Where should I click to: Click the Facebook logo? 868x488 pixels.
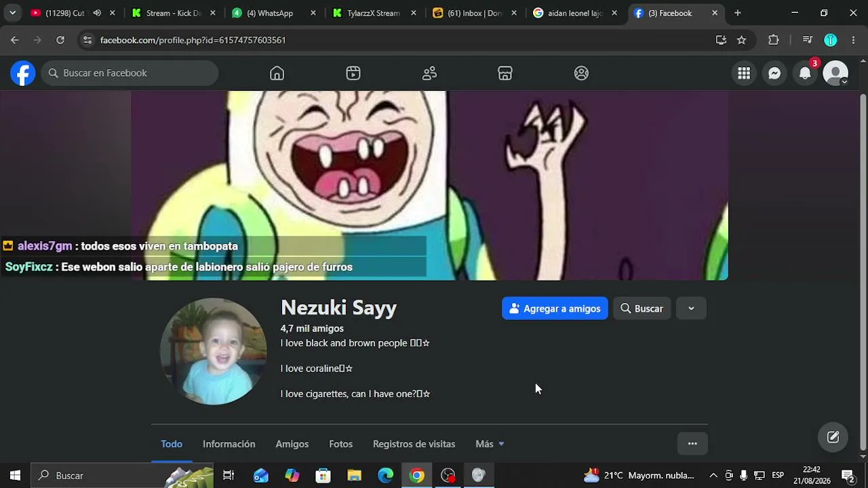pos(22,73)
